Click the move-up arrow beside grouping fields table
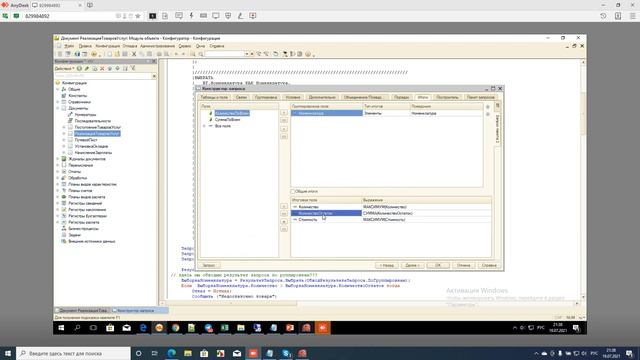 click(x=487, y=107)
